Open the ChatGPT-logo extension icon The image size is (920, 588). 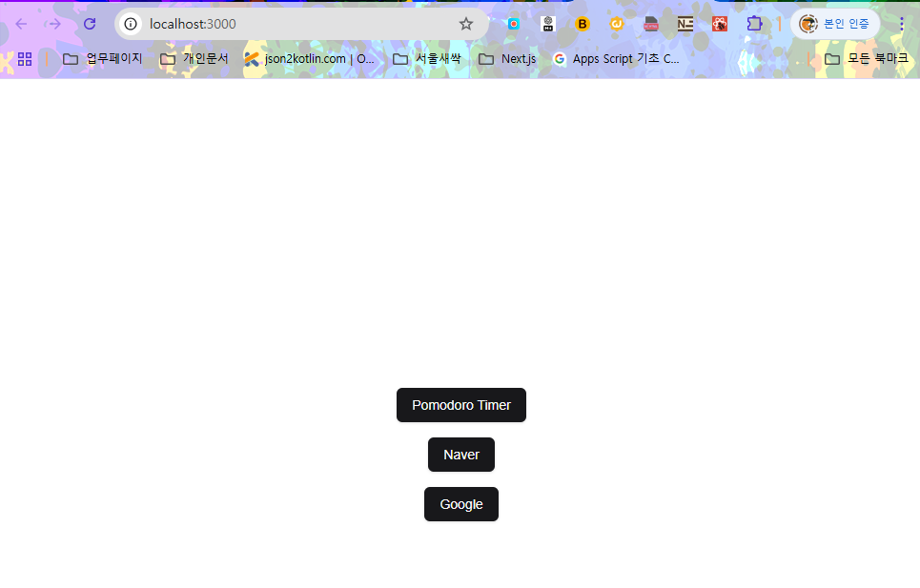(548, 24)
